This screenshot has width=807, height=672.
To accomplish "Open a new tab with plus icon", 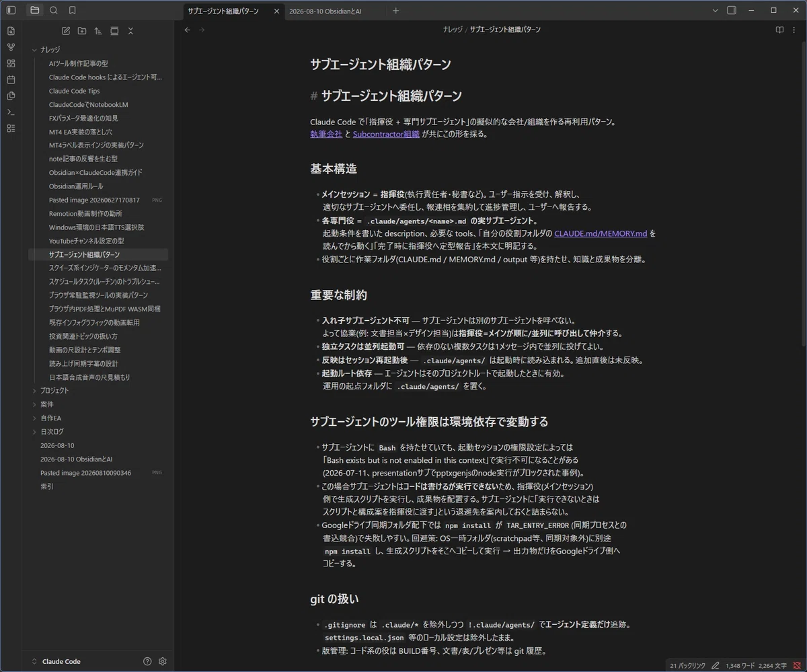I will tap(395, 11).
